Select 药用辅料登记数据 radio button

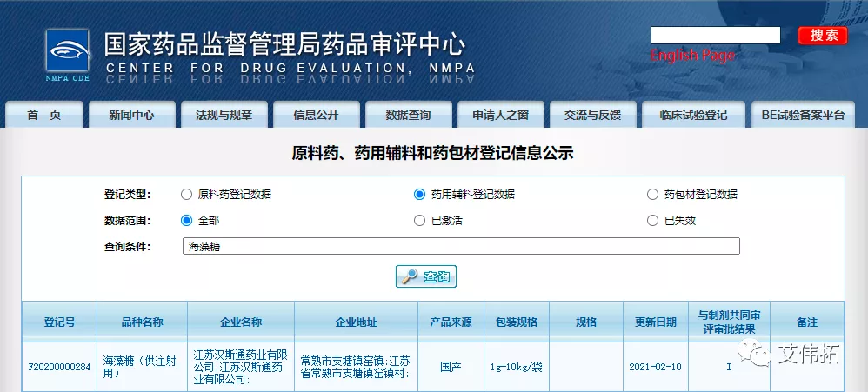tap(419, 195)
